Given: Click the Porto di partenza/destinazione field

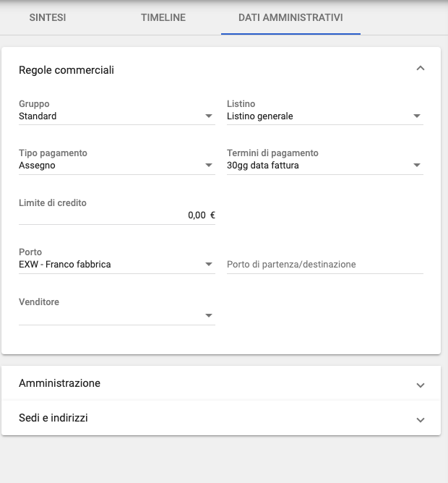Looking at the screenshot, I should coord(324,265).
